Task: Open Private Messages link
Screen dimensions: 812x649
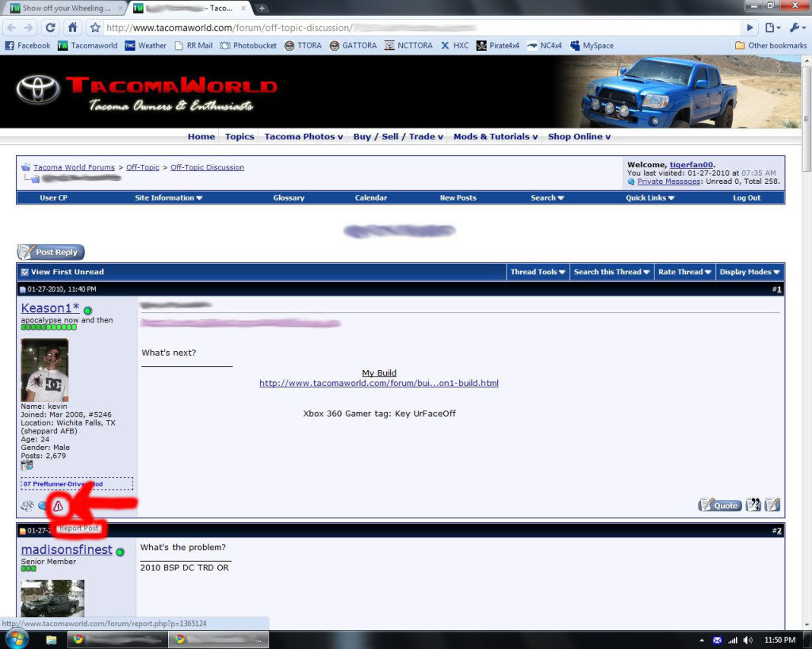Action: pos(669,181)
